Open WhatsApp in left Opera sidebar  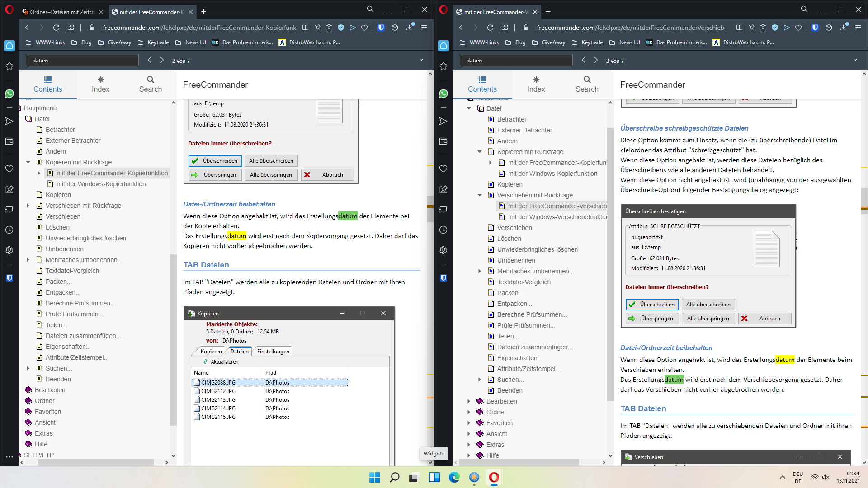pos(9,94)
